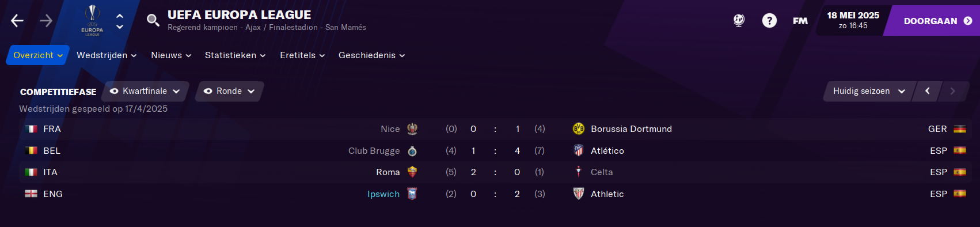Screen dimensions: 980x227
Task: Expand the Huidig seizoen dropdown
Action: tap(869, 91)
